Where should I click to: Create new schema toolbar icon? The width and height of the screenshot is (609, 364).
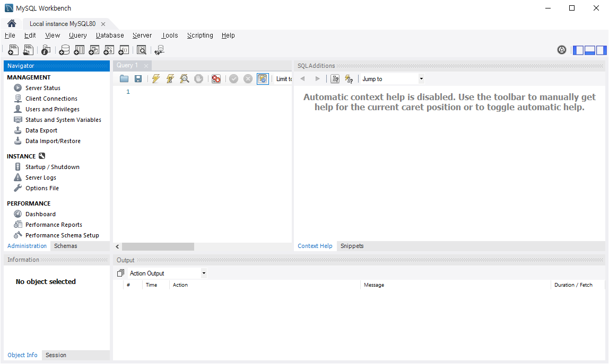point(64,50)
